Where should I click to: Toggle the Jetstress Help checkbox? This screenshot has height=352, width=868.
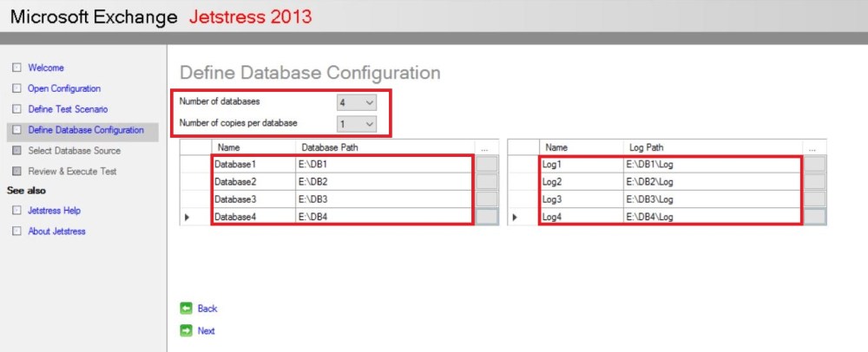[x=16, y=211]
